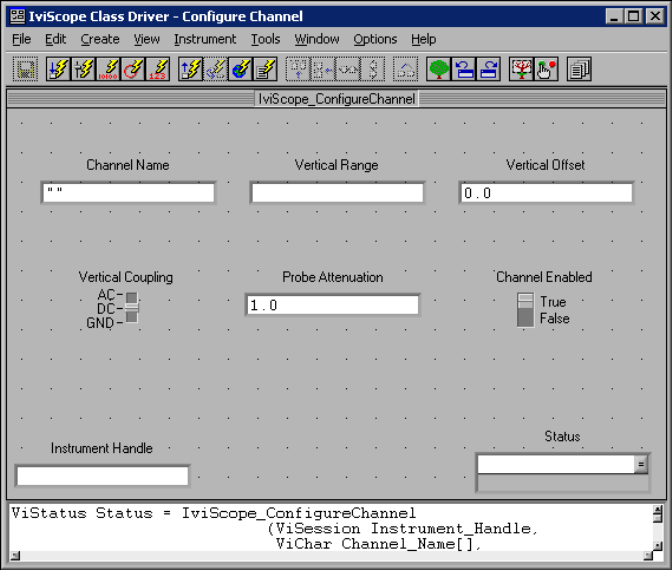Create a message control (lightning and list icon)
Image resolution: width=672 pixels, height=570 pixels.
point(265,69)
